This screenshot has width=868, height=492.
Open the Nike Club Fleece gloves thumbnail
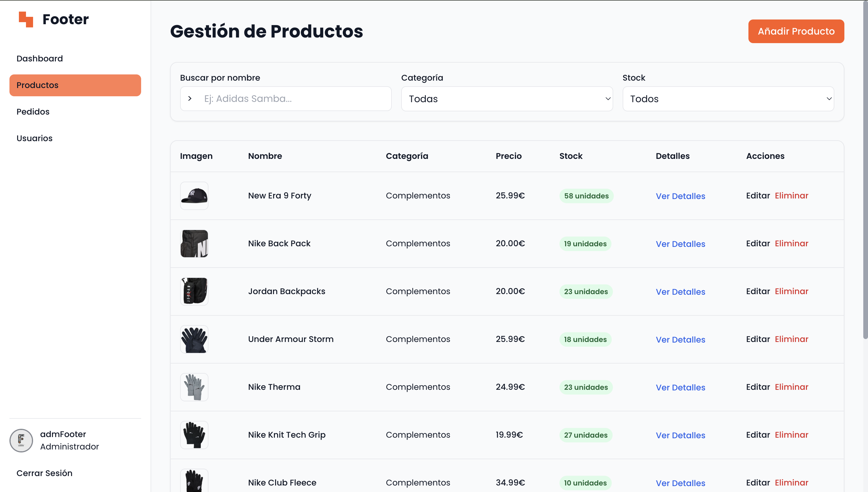(194, 480)
